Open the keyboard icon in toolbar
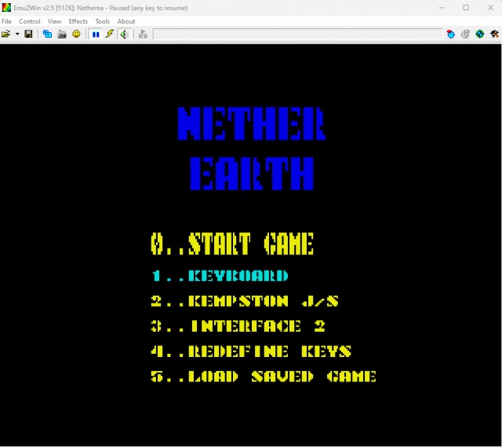Image resolution: width=502 pixels, height=448 pixels. click(62, 34)
